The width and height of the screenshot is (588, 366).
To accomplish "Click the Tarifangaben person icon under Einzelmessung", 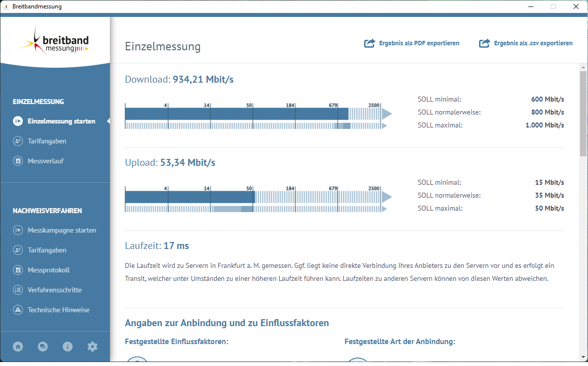I will (18, 141).
